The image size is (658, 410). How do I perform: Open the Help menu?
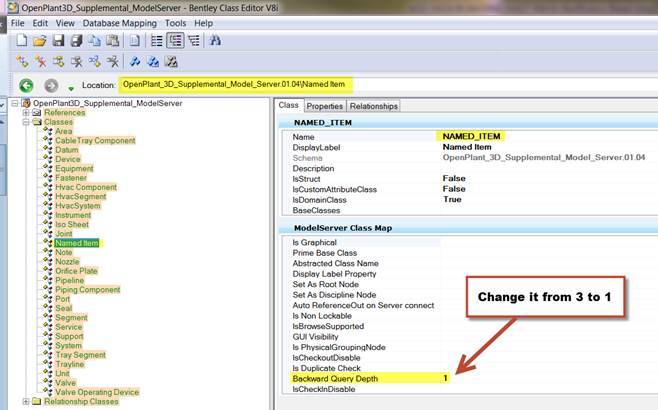(204, 23)
